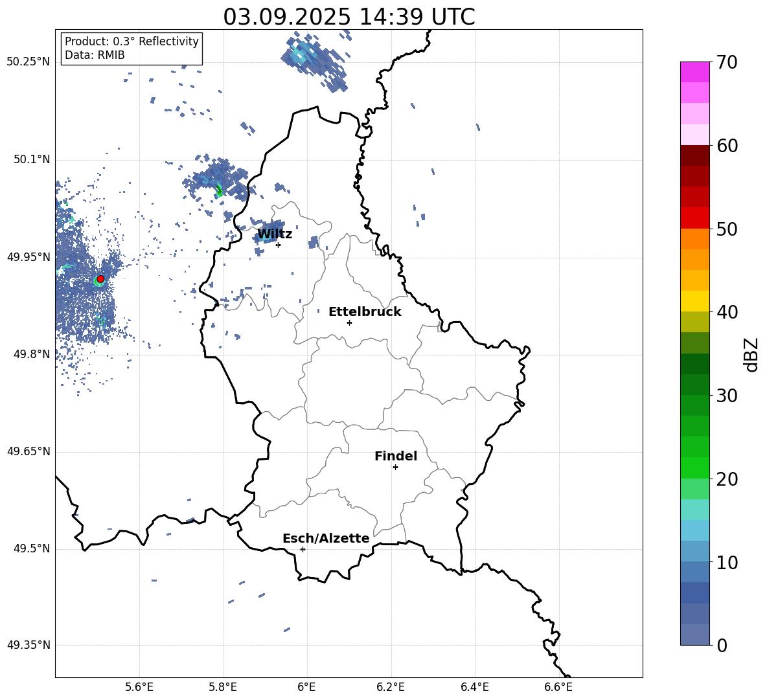Click the Findel station cross marker

pyautogui.click(x=395, y=467)
